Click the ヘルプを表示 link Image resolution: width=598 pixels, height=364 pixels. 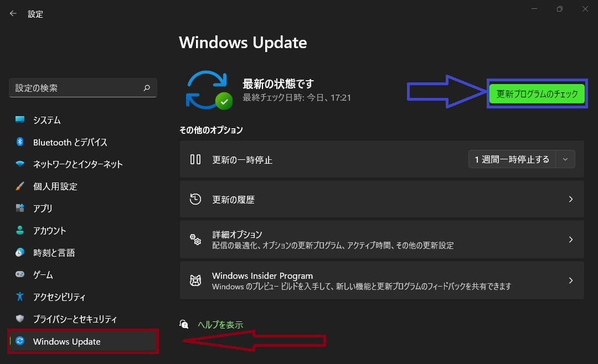tap(220, 324)
